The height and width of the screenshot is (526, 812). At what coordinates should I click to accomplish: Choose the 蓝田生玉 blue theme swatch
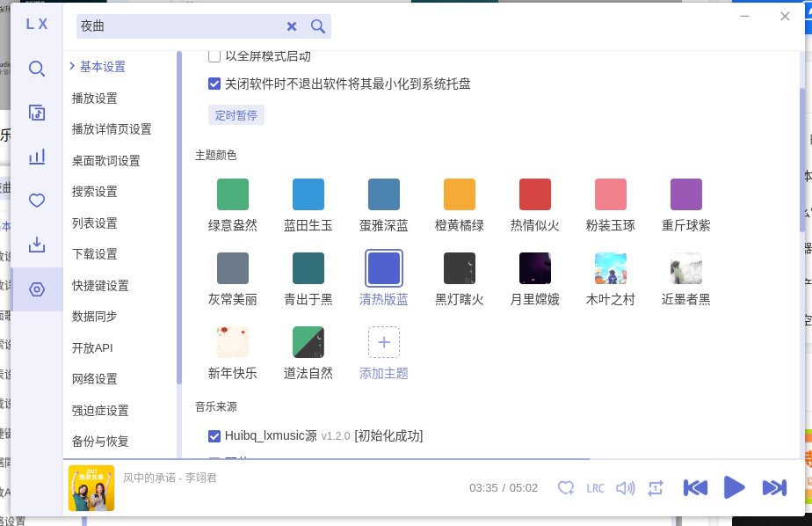[308, 194]
